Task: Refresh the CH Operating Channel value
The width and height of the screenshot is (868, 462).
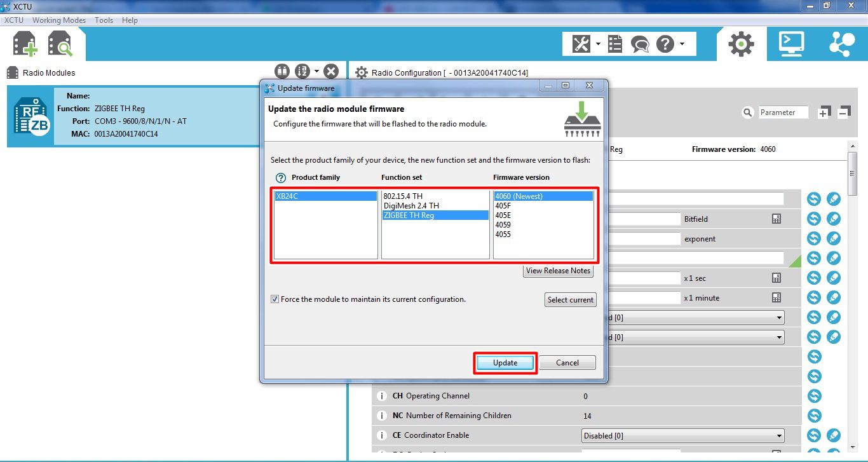Action: click(814, 396)
